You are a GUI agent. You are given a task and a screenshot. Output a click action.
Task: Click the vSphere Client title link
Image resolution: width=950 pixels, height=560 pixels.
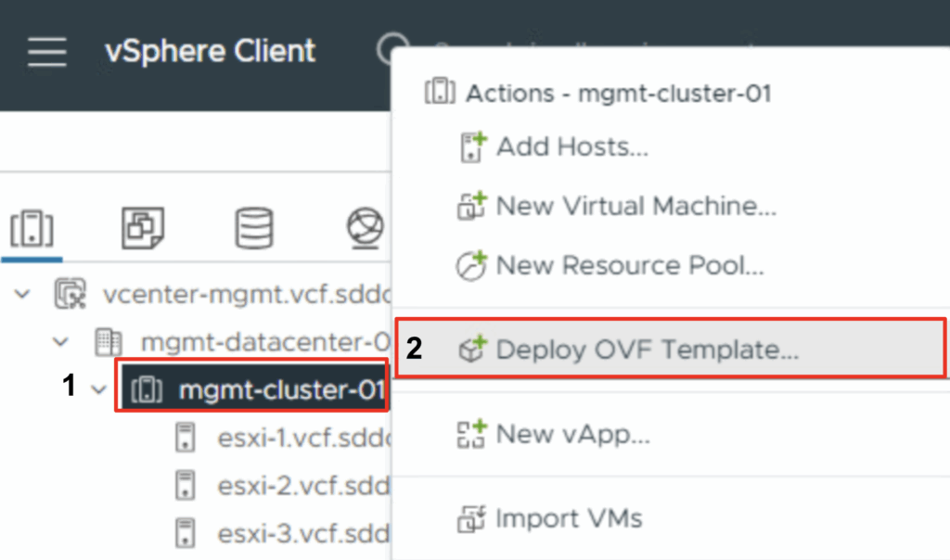[x=210, y=51]
